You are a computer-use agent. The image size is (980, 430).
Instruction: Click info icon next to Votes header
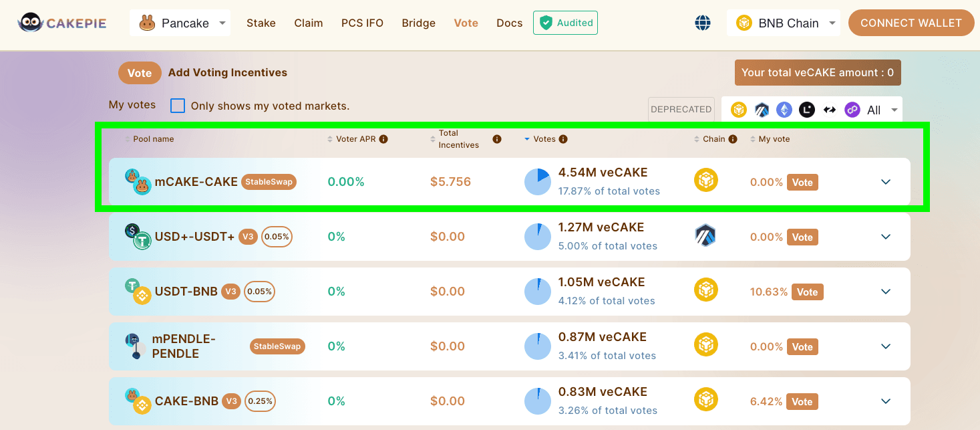click(x=563, y=139)
